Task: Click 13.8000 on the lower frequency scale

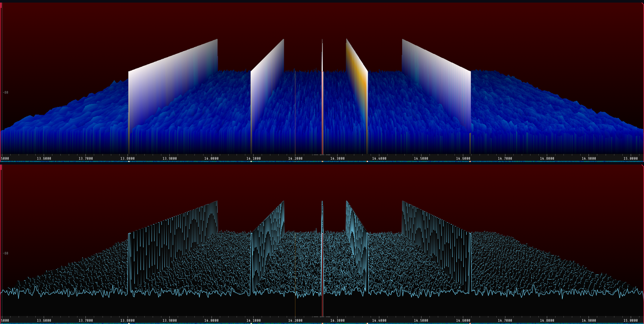Action: tap(128, 321)
